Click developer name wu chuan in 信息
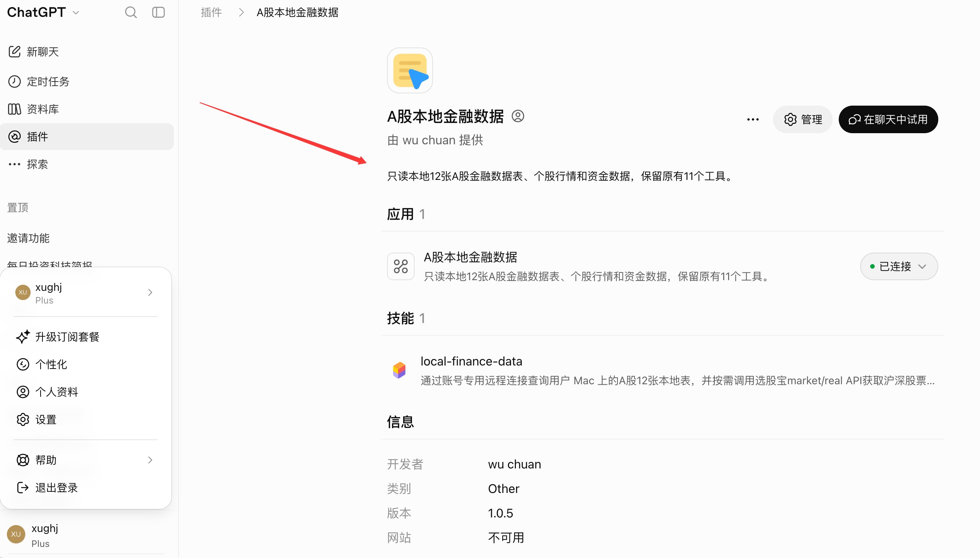The image size is (980, 558). (514, 464)
